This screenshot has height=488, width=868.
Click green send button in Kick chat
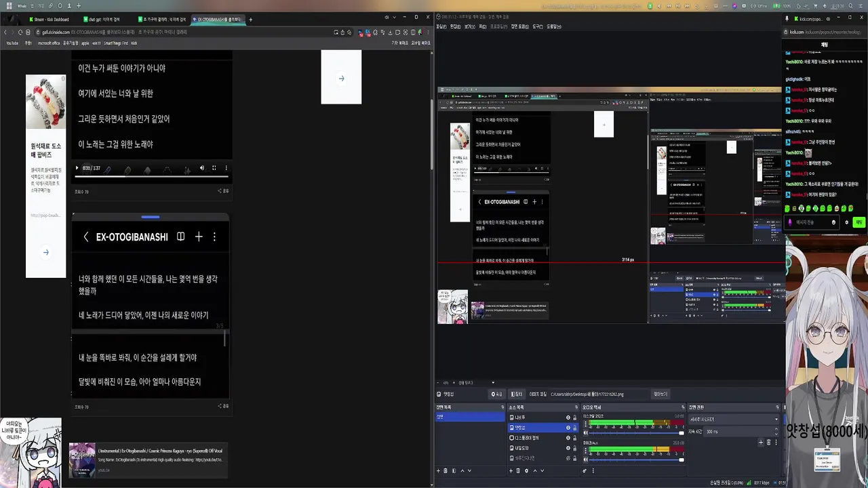859,222
